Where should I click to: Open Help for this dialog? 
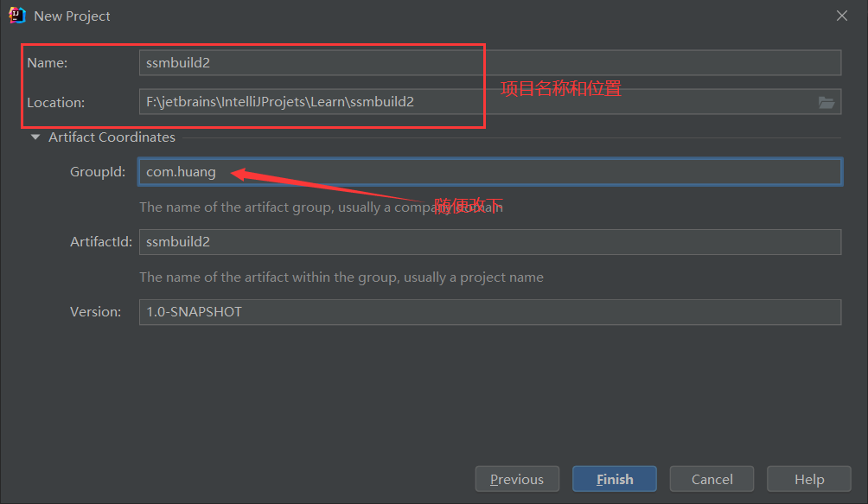(x=808, y=479)
